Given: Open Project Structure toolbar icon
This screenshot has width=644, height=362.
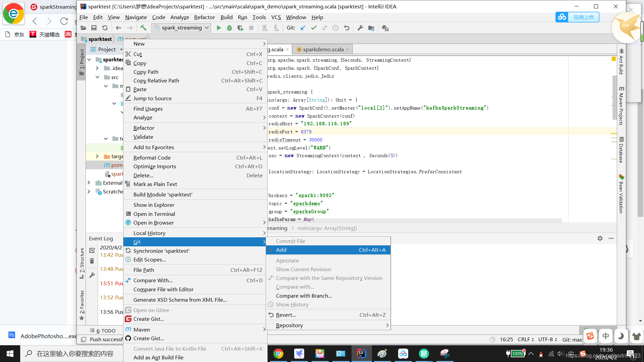Looking at the screenshot, I should (x=371, y=28).
